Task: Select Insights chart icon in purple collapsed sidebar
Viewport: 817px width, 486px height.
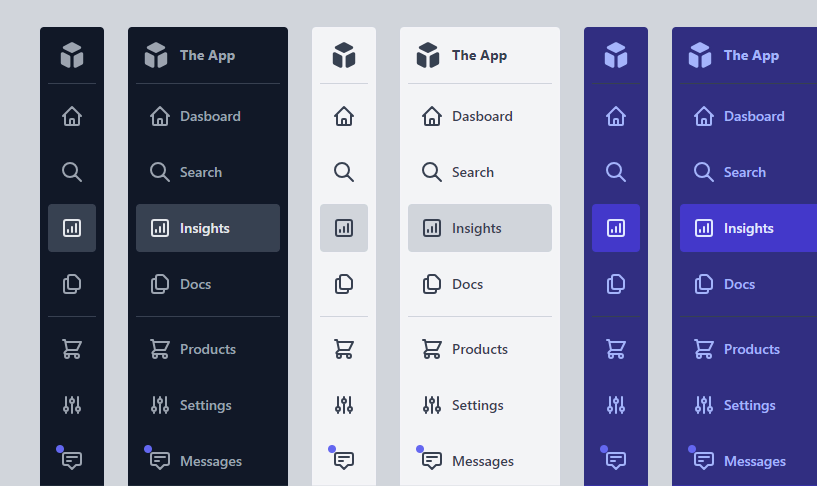Action: (x=616, y=228)
